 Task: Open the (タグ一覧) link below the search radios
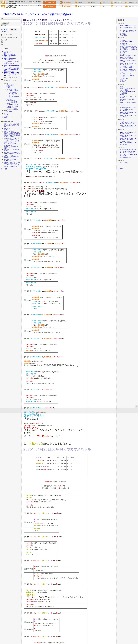click(4, 31)
